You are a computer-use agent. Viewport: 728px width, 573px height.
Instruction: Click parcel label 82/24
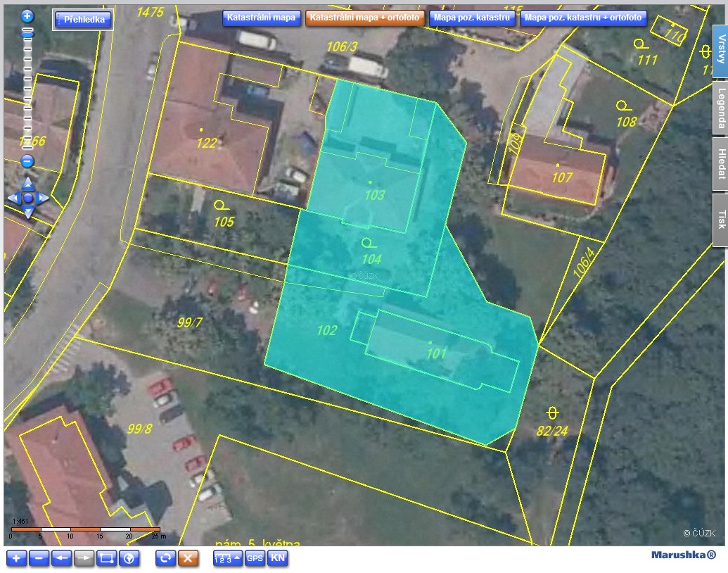click(x=552, y=431)
